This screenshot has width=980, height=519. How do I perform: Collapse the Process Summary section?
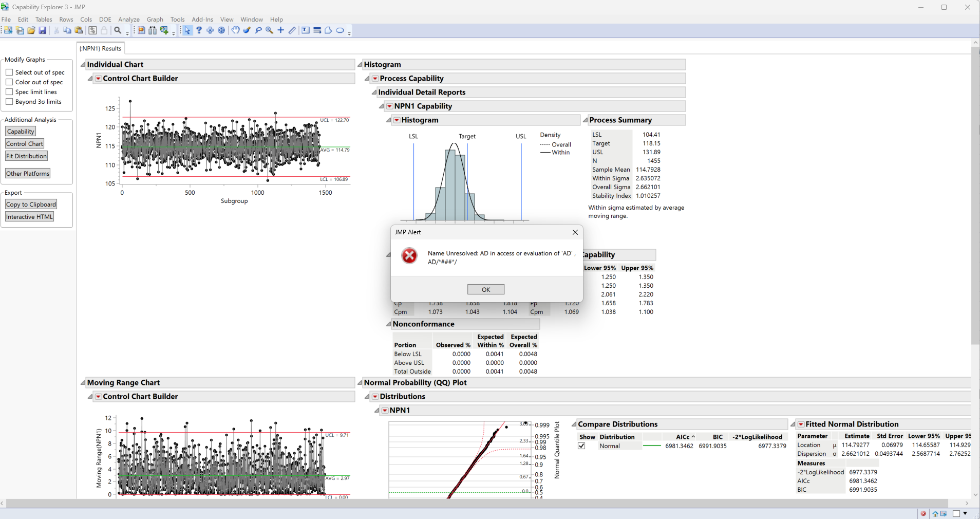click(x=586, y=120)
